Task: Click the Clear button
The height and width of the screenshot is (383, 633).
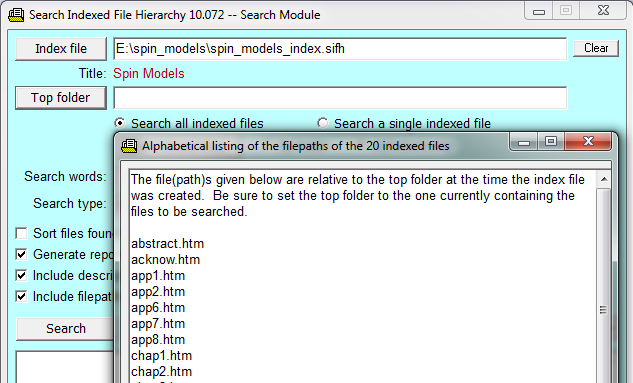Action: pos(596,48)
